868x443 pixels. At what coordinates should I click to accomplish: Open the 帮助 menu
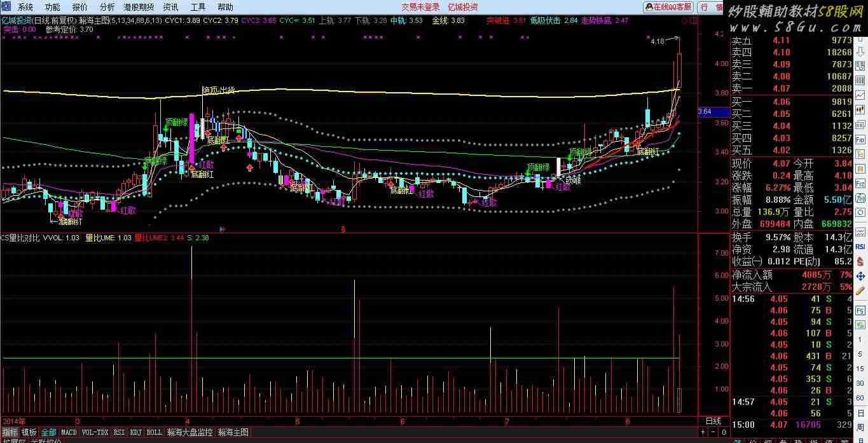(x=225, y=7)
